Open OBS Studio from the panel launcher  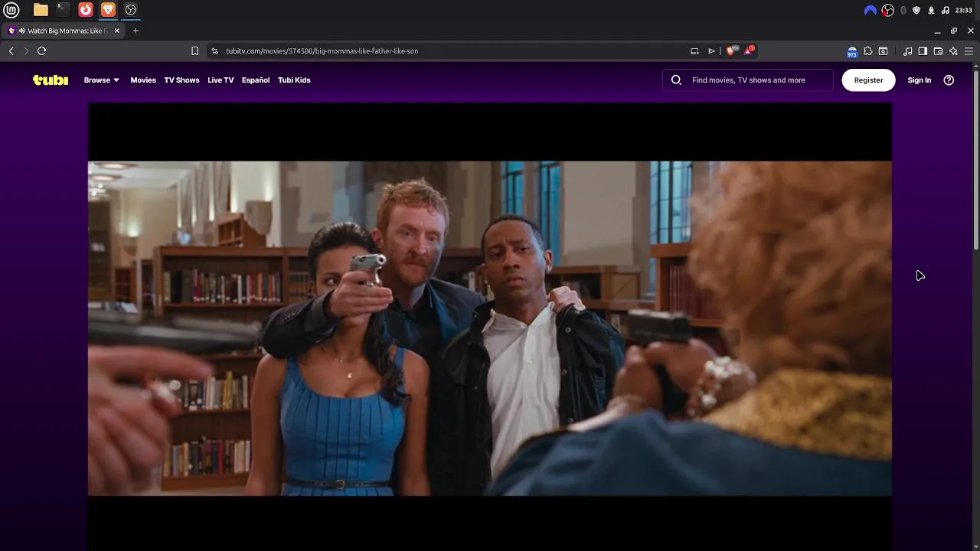tap(131, 10)
